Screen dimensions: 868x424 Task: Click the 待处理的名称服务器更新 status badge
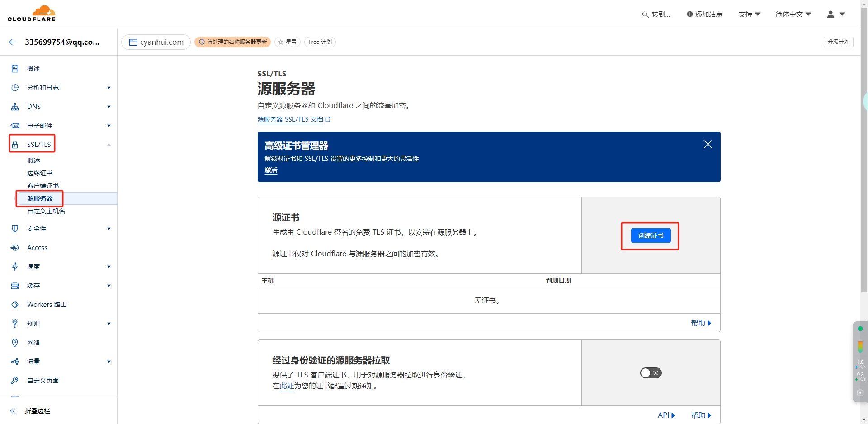[x=233, y=42]
